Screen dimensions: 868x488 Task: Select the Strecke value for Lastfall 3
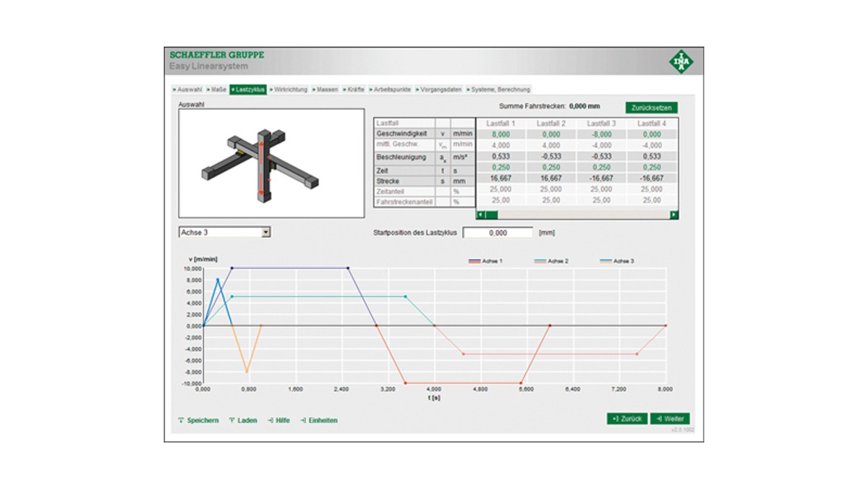click(602, 177)
